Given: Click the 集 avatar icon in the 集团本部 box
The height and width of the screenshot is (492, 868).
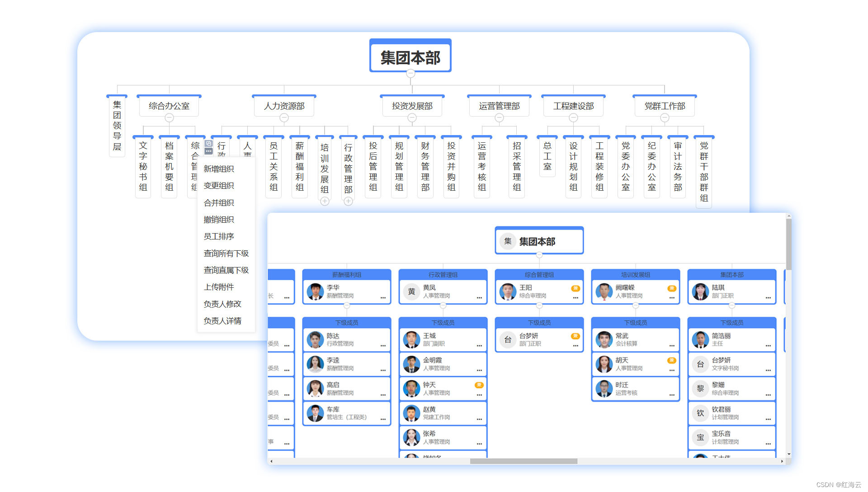Looking at the screenshot, I should [x=508, y=241].
